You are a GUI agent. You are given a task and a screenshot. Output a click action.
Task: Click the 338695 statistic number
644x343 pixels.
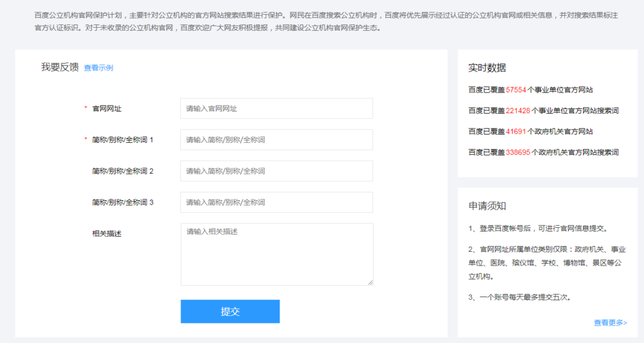518,152
